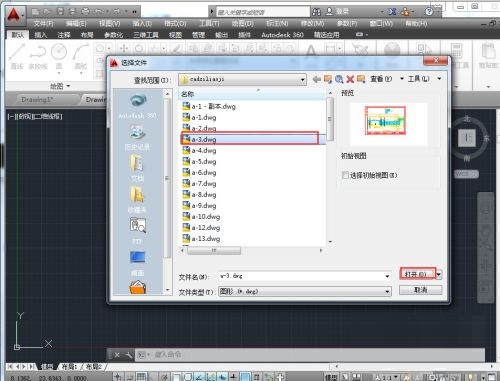
Task: Click the Print icon in quick access toolbar
Action: pyautogui.click(x=85, y=12)
